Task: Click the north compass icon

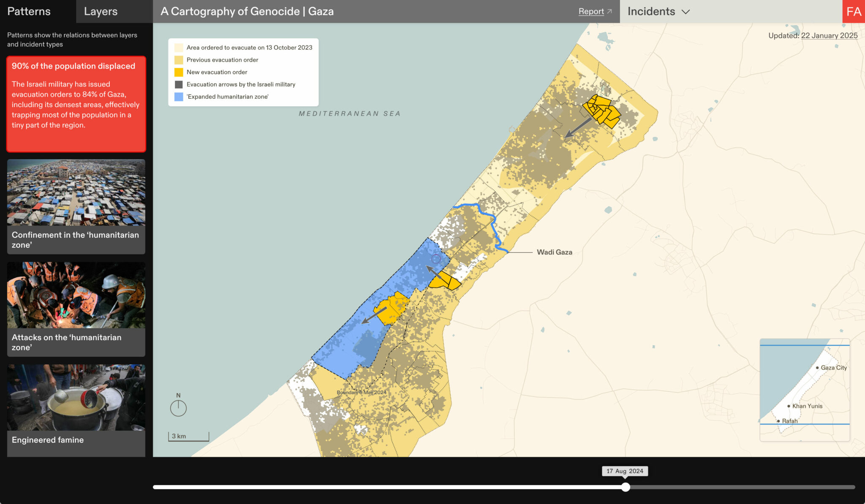Action: pos(178,408)
